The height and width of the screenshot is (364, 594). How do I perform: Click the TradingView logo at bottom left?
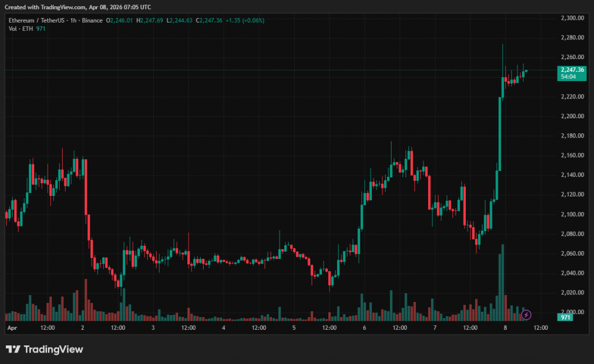pyautogui.click(x=45, y=349)
